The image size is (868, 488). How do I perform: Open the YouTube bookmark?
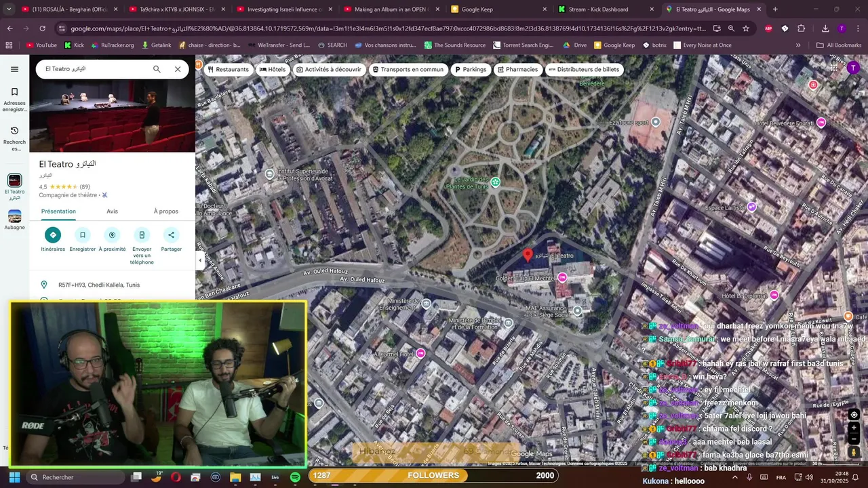(41, 45)
